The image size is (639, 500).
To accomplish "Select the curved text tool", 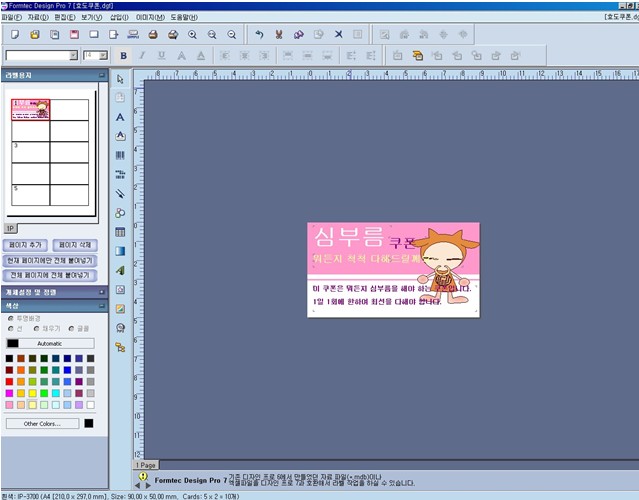I will 120,136.
